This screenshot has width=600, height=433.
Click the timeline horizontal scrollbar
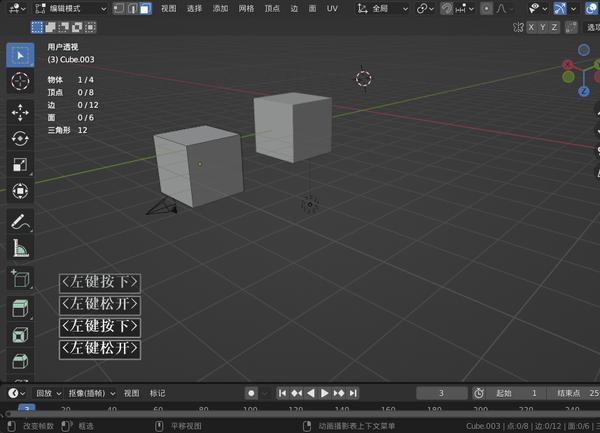tap(302, 414)
